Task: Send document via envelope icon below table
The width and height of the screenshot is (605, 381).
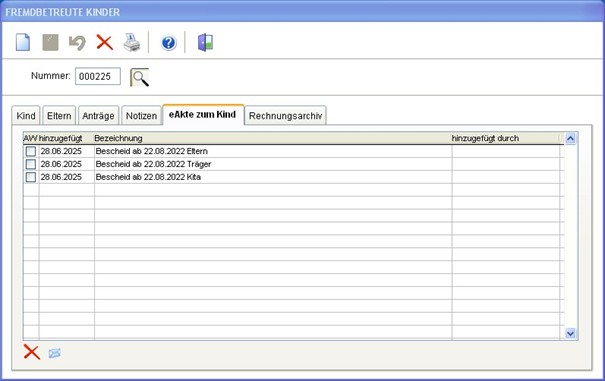Action: pyautogui.click(x=54, y=353)
